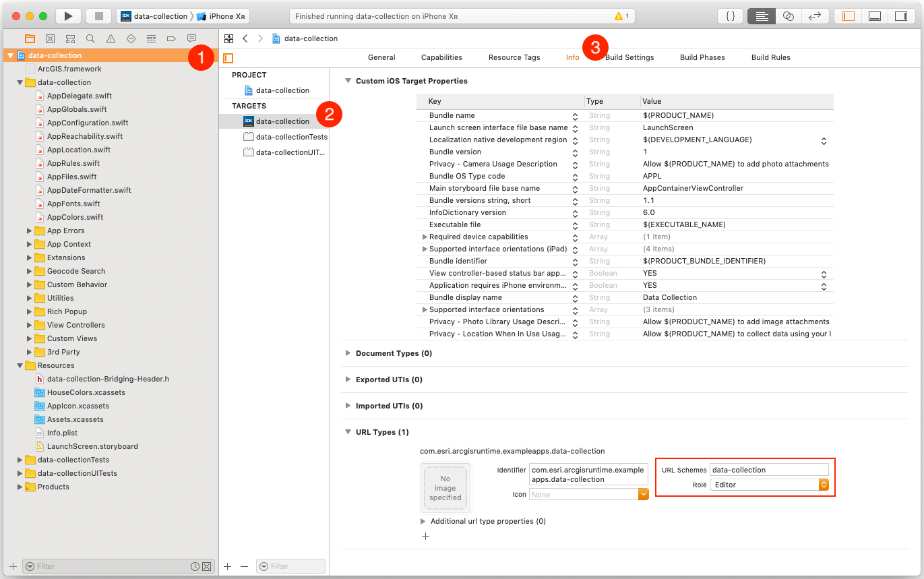The width and height of the screenshot is (924, 579).
Task: Select the data-collection scheme
Action: 154,16
